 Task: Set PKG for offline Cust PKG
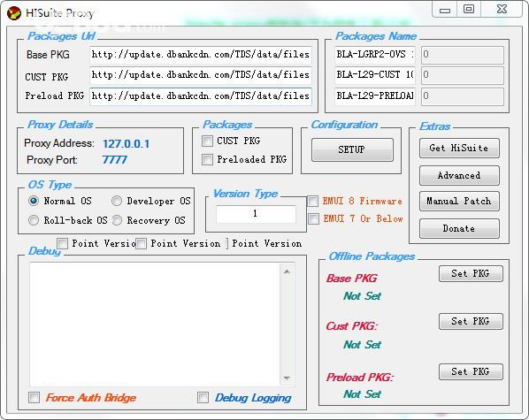(x=471, y=322)
